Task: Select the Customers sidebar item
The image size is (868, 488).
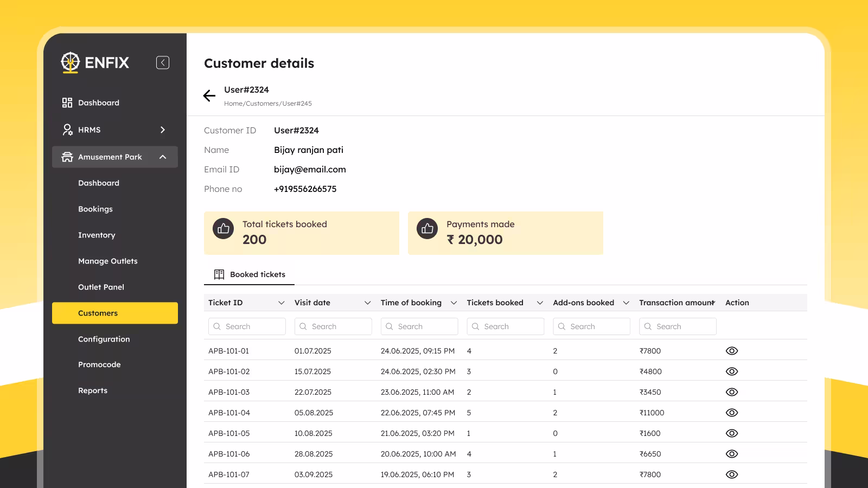Action: [x=115, y=313]
